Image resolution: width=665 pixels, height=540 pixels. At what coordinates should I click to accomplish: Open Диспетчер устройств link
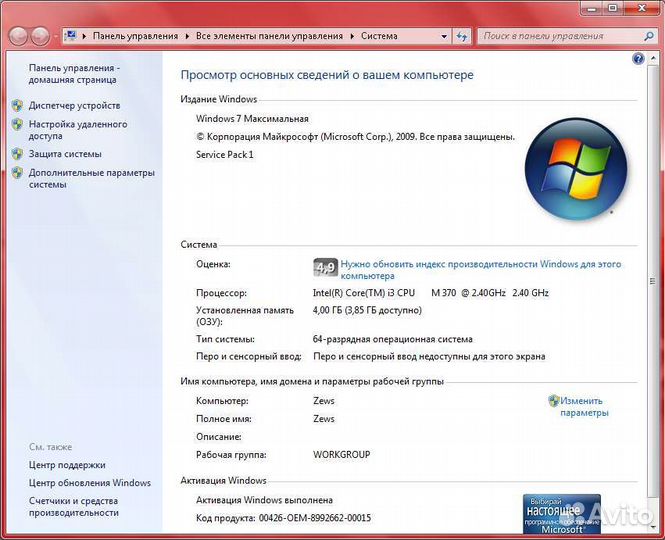(75, 106)
